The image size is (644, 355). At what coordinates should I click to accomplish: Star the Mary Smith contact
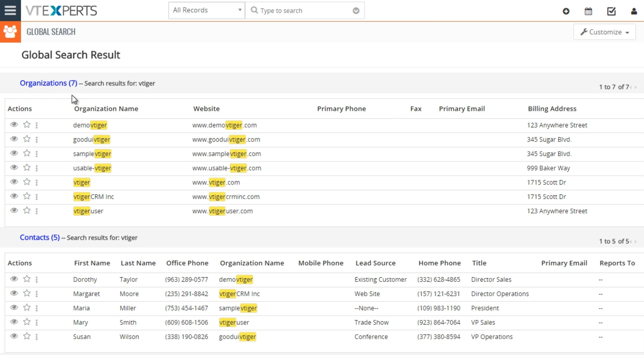27,322
